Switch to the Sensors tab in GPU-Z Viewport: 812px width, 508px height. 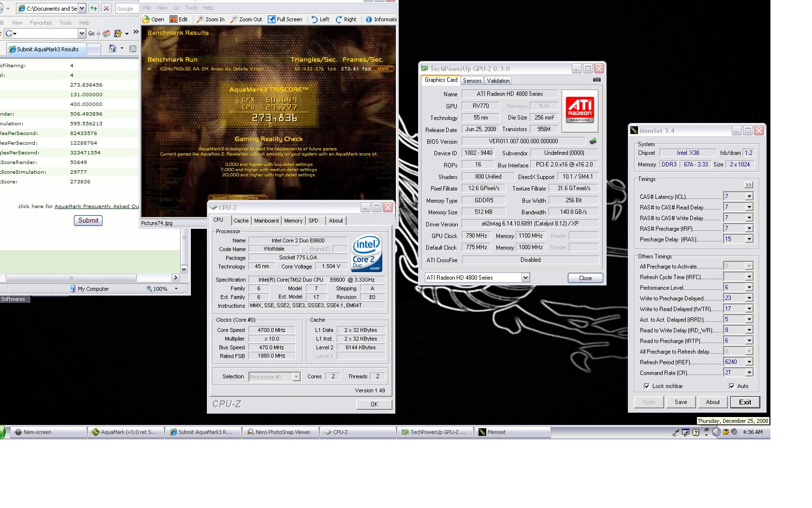[x=472, y=81]
